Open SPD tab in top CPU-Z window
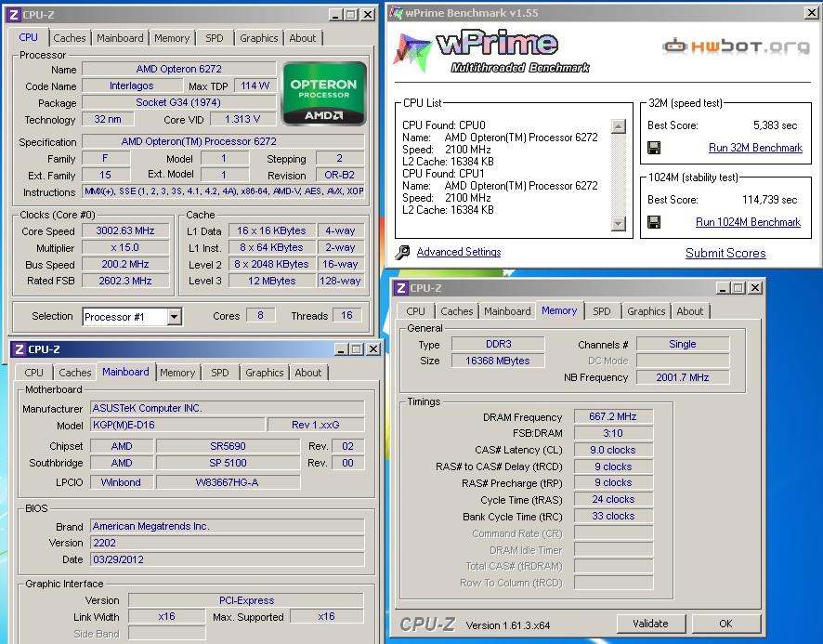Screen dimensions: 823x644 click(215, 38)
